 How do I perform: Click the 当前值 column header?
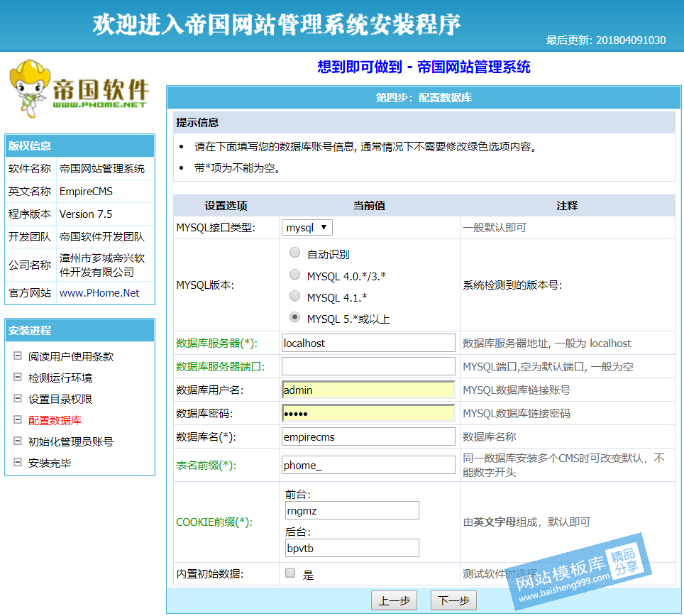pyautogui.click(x=369, y=206)
